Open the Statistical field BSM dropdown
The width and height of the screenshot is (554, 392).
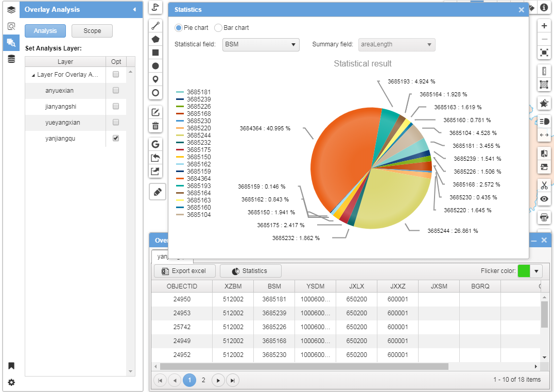tap(261, 44)
